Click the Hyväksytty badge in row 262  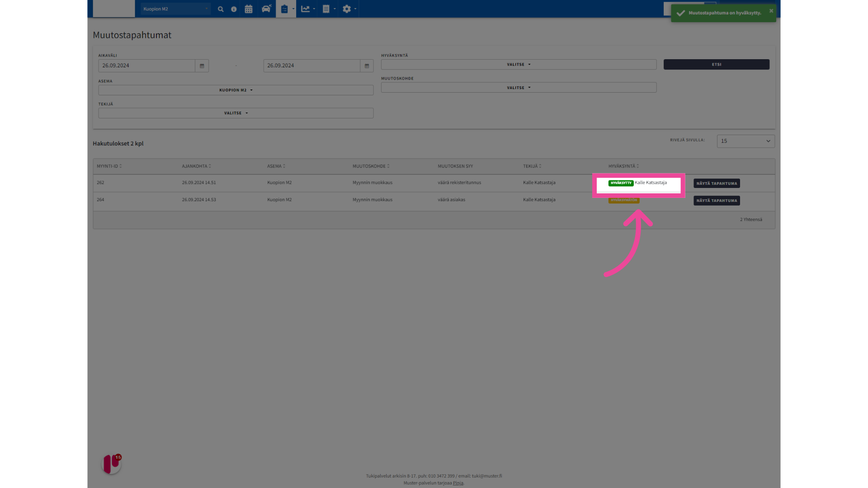[x=621, y=183]
